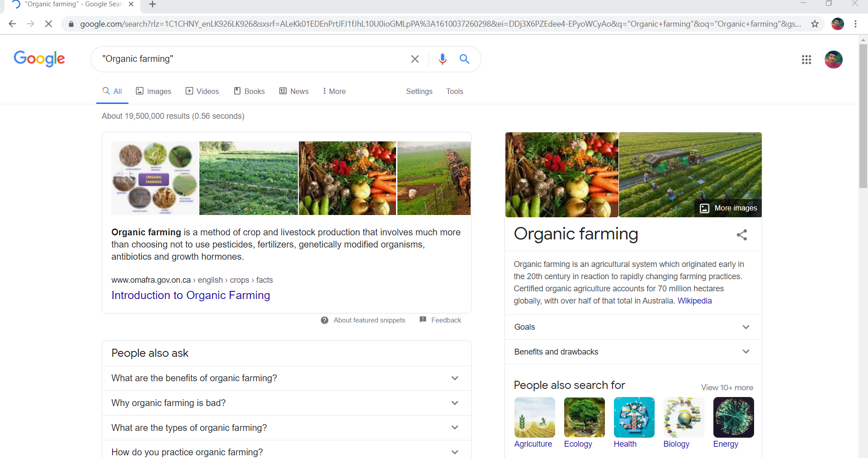Submit search with the magnifier icon

click(464, 59)
